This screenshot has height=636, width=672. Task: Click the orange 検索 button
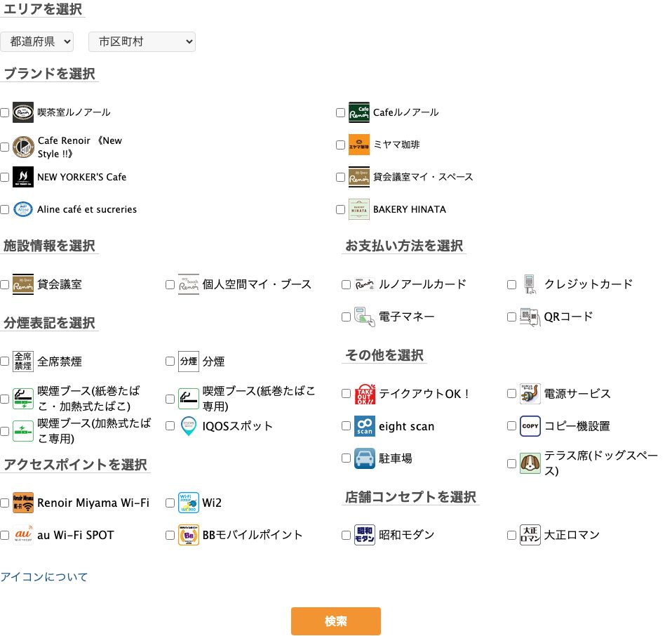(x=335, y=621)
